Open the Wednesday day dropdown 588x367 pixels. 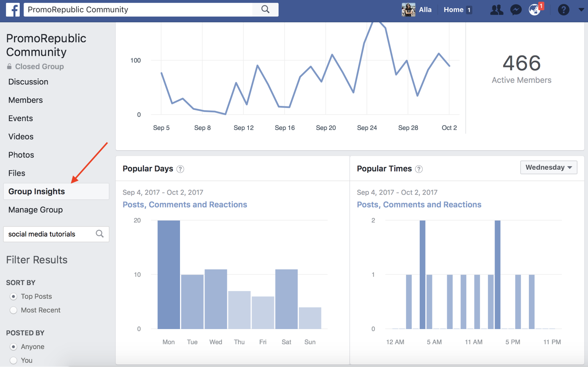(x=549, y=167)
